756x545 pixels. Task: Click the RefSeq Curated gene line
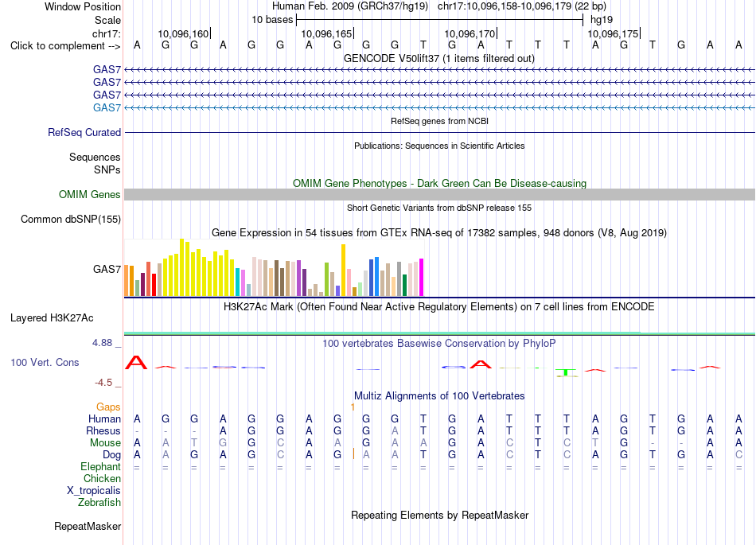[x=440, y=133]
